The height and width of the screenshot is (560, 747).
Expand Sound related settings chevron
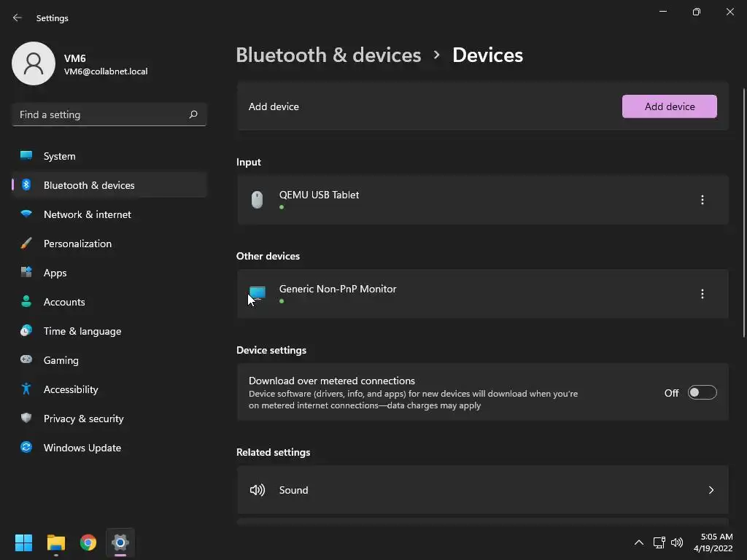pyautogui.click(x=711, y=490)
